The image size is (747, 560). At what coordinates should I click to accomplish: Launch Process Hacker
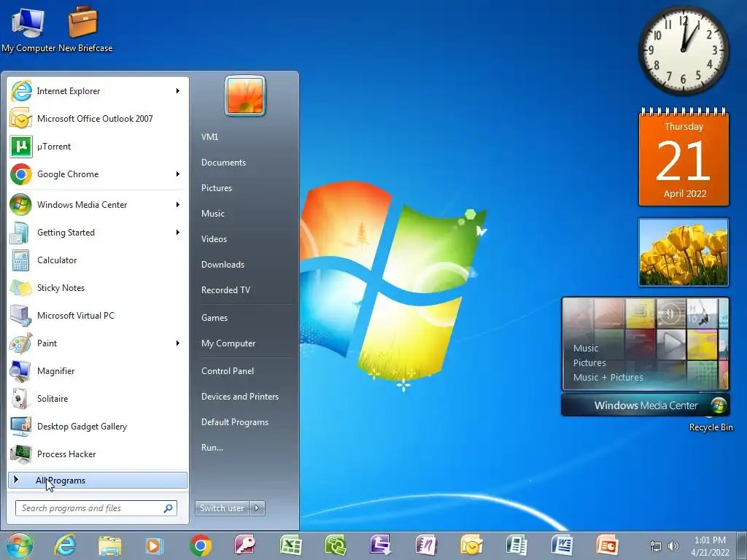(98, 454)
